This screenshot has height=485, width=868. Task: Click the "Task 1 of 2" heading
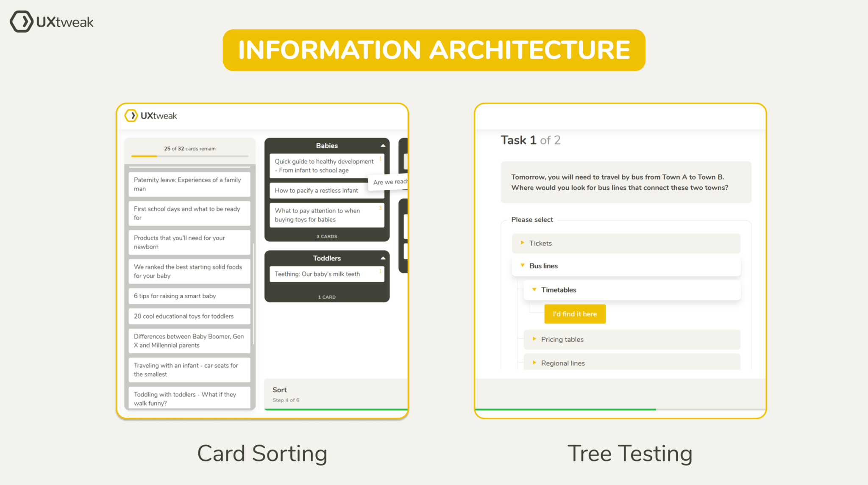(530, 140)
